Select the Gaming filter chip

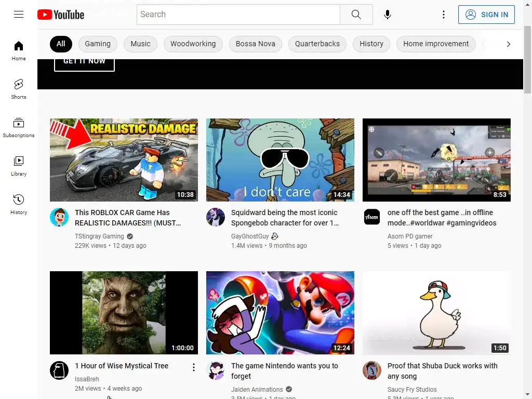tap(98, 44)
